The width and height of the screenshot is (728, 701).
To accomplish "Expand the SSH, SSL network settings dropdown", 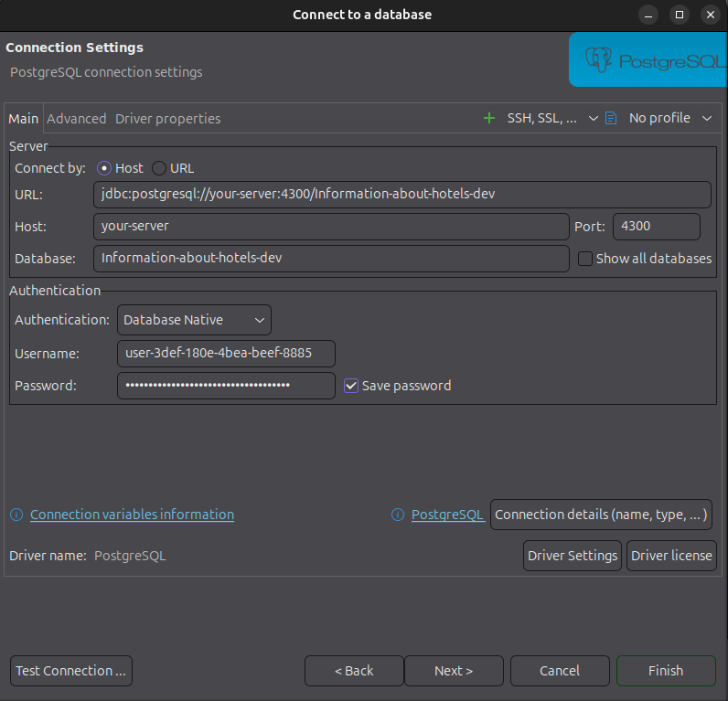I will (x=594, y=118).
